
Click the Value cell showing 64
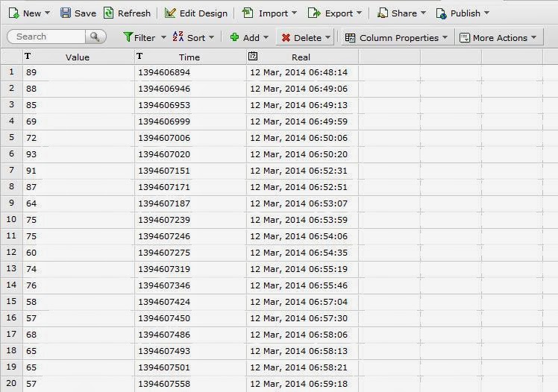(78, 203)
